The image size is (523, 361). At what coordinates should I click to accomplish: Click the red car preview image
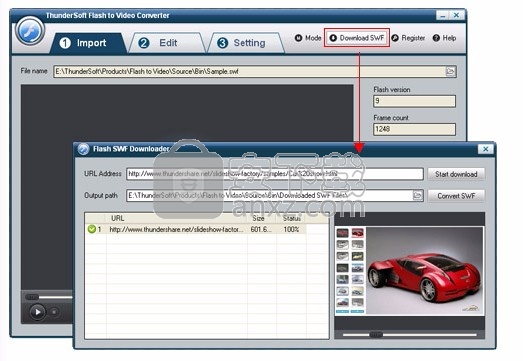tap(425, 271)
